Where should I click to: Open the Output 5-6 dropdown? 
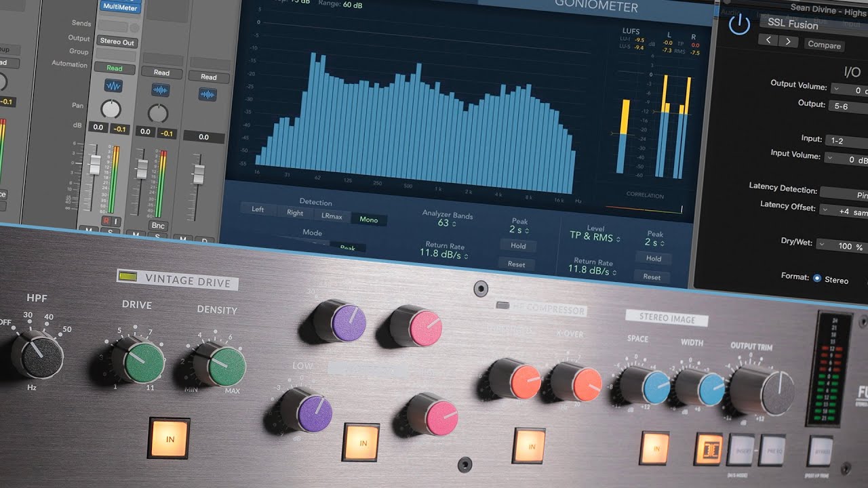coord(848,106)
